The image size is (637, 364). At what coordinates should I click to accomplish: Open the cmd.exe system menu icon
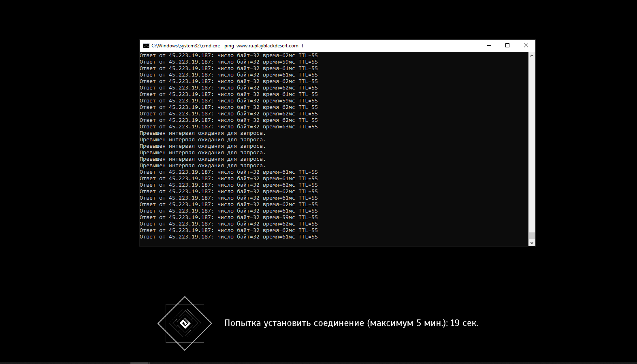[x=146, y=46]
